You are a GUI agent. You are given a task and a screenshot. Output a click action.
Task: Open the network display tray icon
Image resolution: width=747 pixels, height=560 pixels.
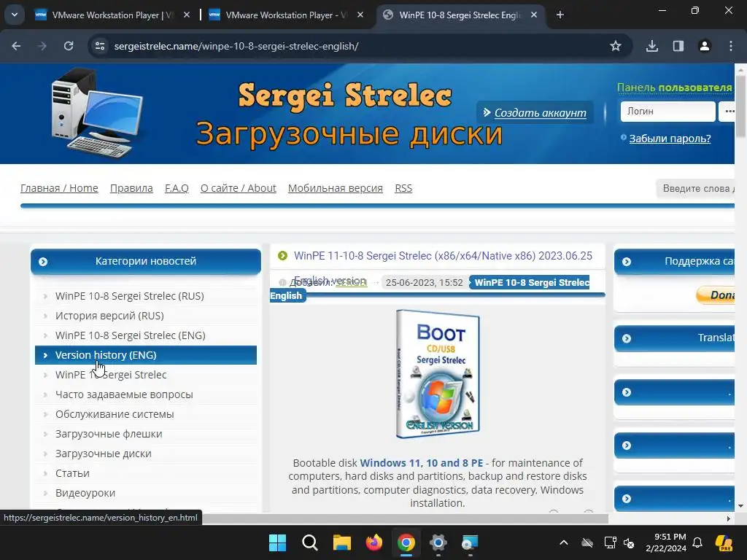[x=611, y=542]
